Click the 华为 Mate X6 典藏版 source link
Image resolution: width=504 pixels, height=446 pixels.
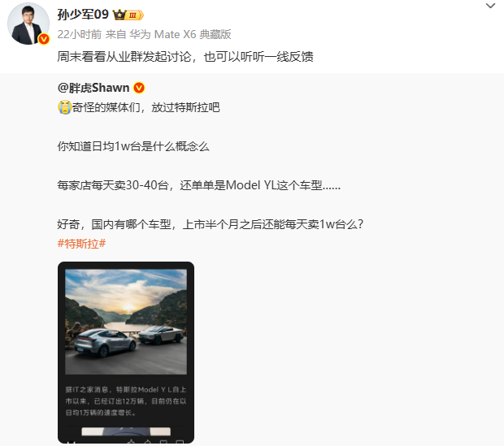[x=180, y=34]
